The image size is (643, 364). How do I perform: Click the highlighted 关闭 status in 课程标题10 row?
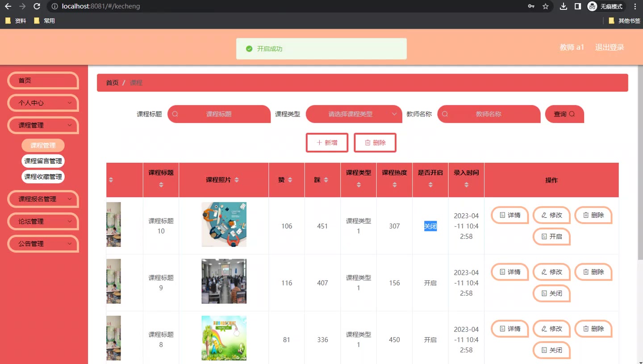(430, 226)
